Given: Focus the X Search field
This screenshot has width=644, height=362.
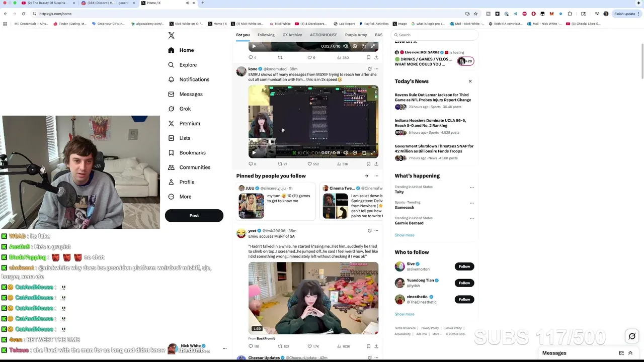Looking at the screenshot, I should point(435,35).
